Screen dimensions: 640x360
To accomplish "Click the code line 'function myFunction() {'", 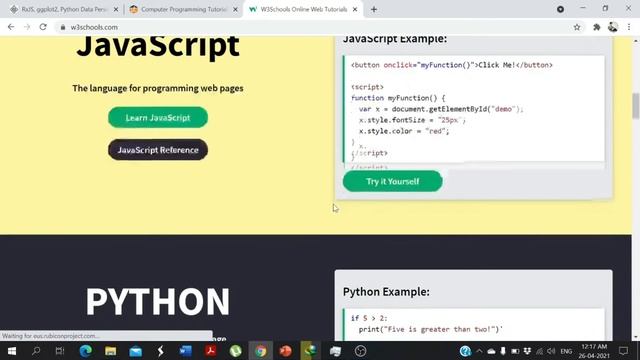I will (398, 98).
